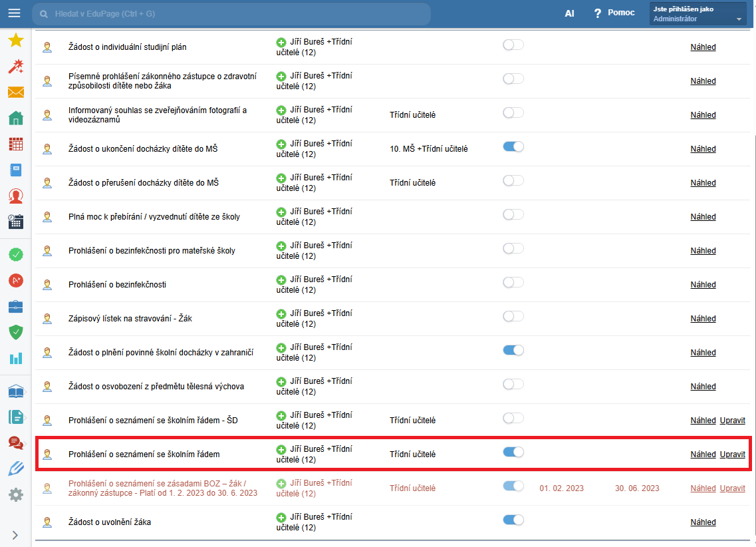Click green plus on Zápisový lístek row
Viewport: 756px width, 547px height.
pos(281,313)
